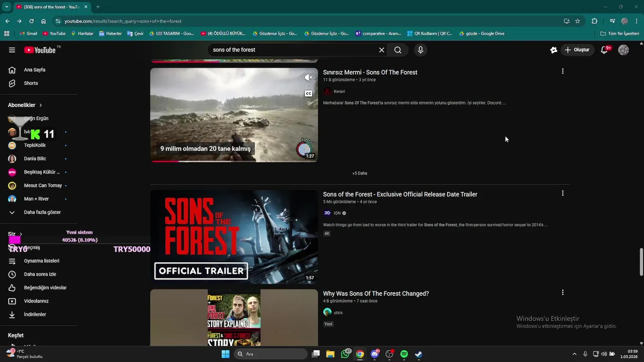
Task: Open the QR Kodlarım bookmark
Action: 429,34
